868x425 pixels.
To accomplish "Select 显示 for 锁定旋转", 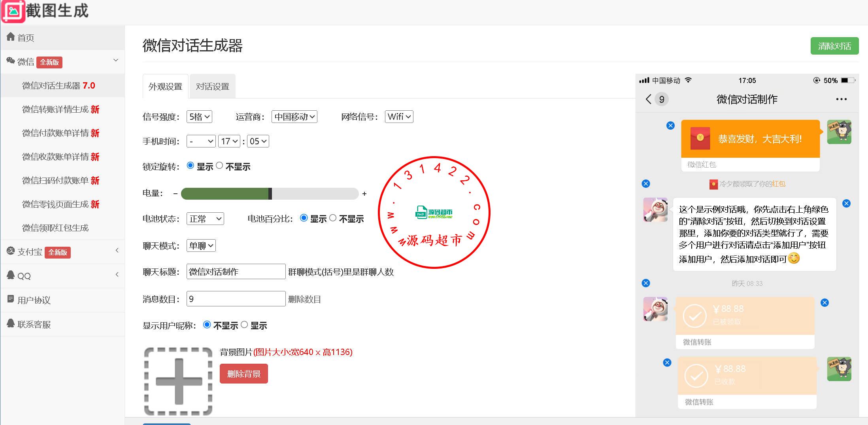I will [191, 166].
